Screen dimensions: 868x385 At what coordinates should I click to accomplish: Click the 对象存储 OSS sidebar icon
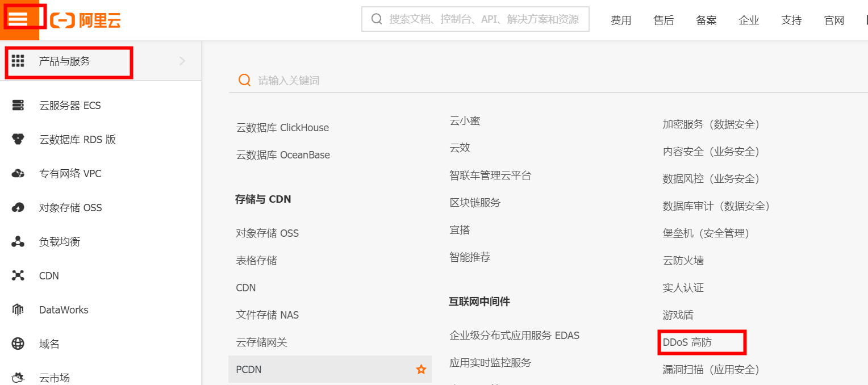18,207
